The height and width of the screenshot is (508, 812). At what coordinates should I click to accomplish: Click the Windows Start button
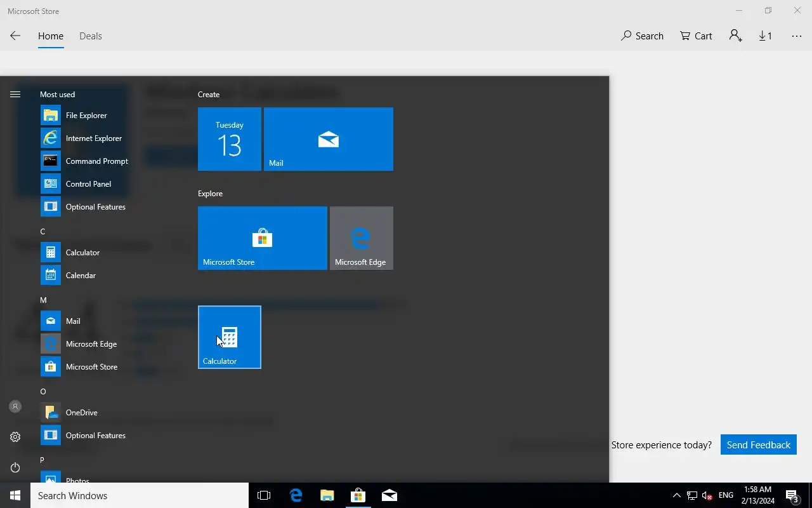coord(15,495)
